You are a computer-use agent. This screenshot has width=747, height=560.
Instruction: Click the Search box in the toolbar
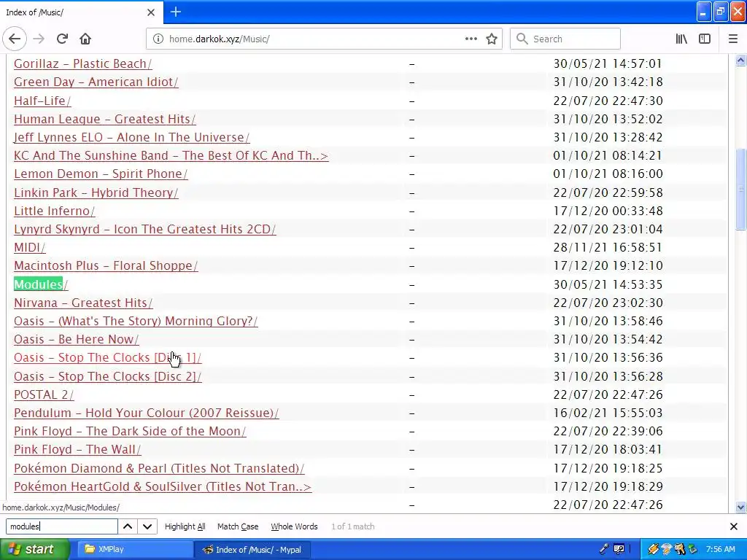tap(565, 39)
